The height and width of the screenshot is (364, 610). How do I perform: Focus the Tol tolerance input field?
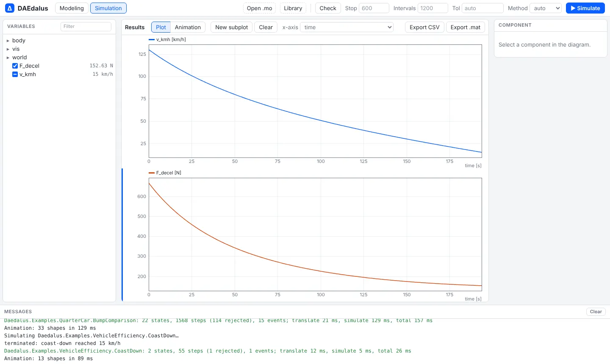point(482,8)
